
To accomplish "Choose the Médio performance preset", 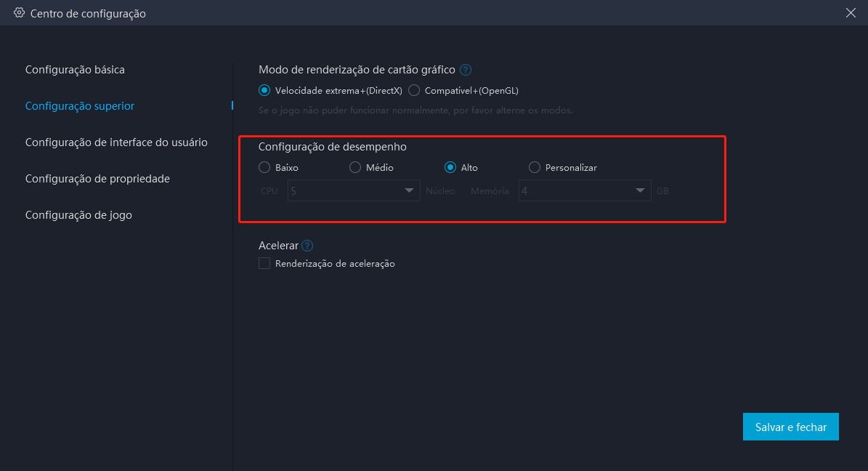I will [x=355, y=167].
